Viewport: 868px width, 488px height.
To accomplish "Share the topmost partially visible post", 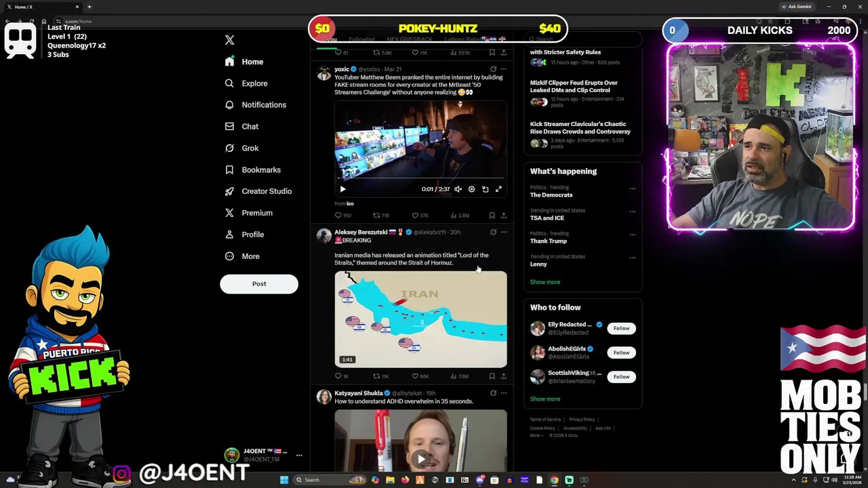I will (503, 52).
